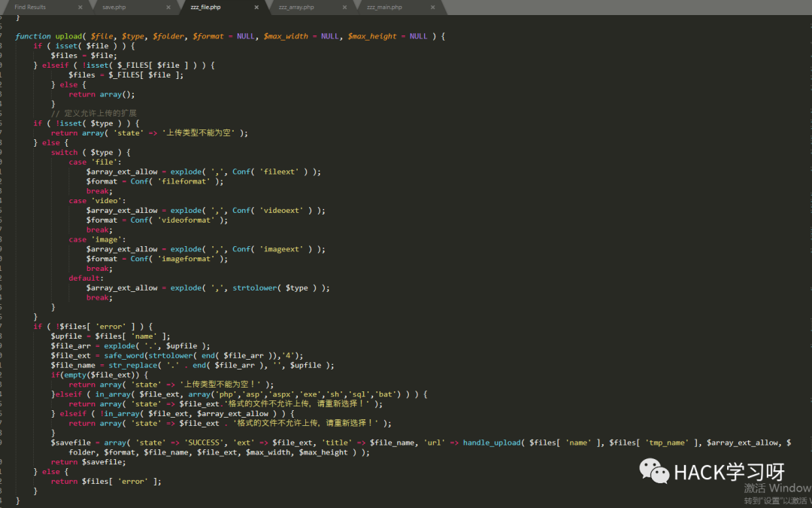Click the case 'video': line
Image resolution: width=812 pixels, height=508 pixels.
click(97, 201)
